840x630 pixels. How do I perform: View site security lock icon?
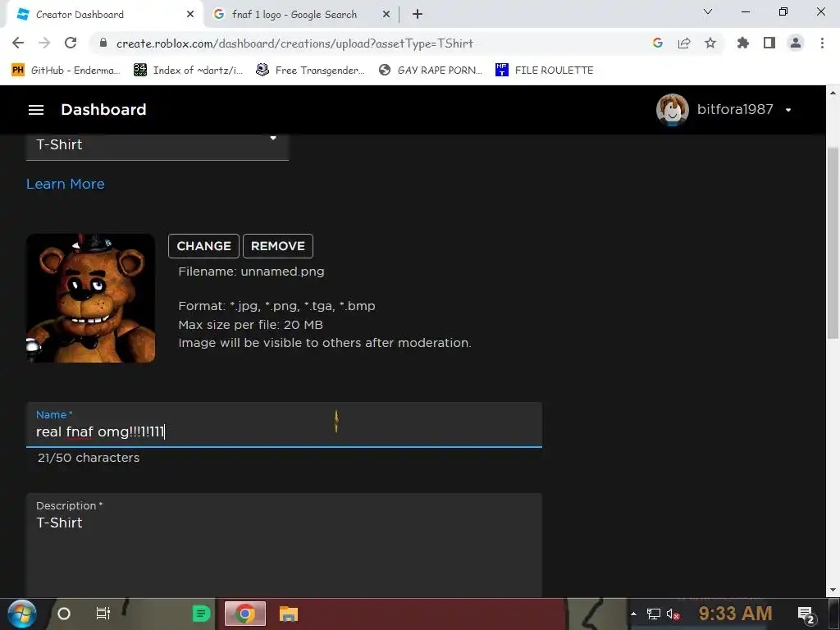click(x=103, y=43)
